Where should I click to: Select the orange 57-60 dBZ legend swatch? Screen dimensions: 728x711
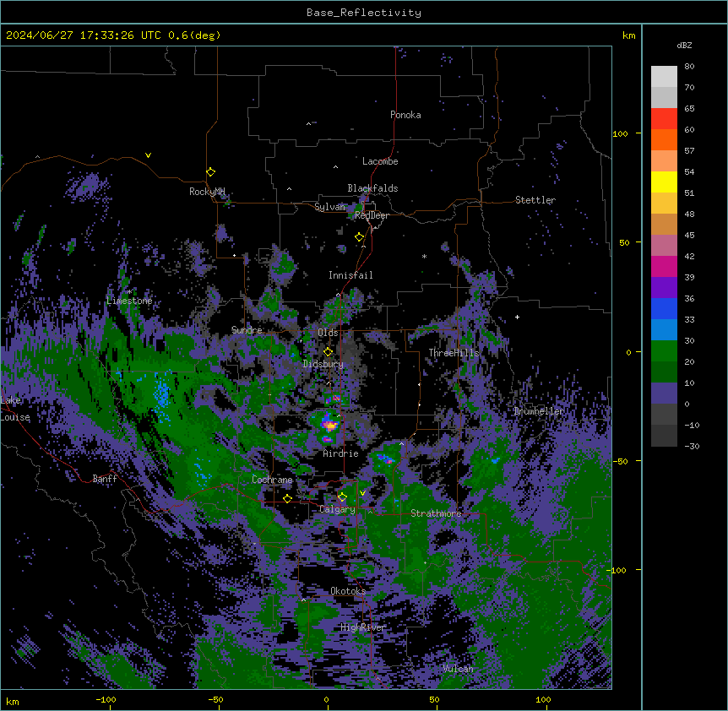click(664, 139)
